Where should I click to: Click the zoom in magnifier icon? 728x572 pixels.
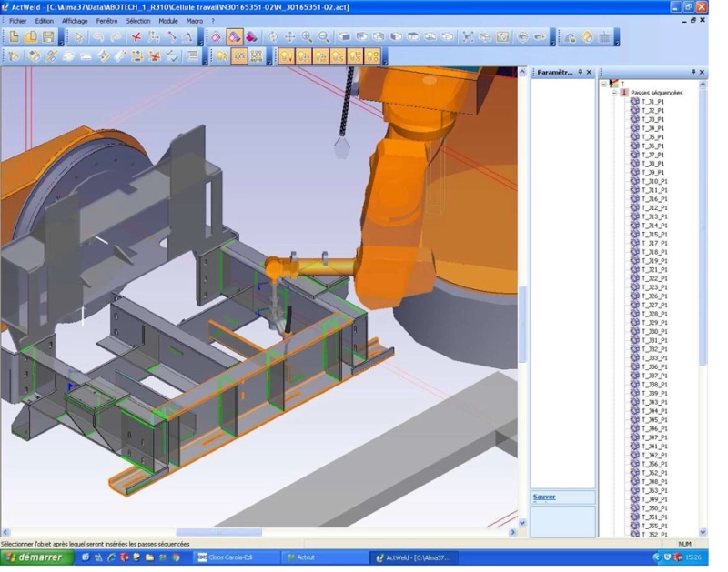[x=307, y=36]
